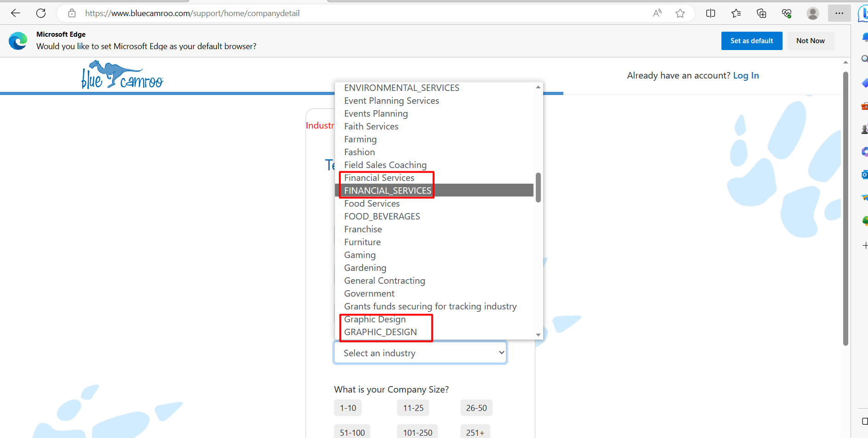
Task: Open the Select an industry dropdown
Action: point(420,353)
